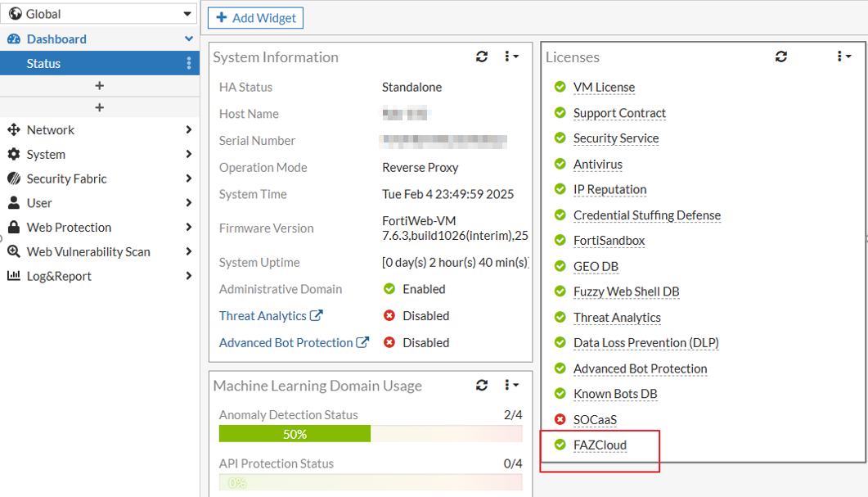Refresh Machine Learning Domain Usage widget
This screenshot has width=868, height=497.
click(482, 385)
